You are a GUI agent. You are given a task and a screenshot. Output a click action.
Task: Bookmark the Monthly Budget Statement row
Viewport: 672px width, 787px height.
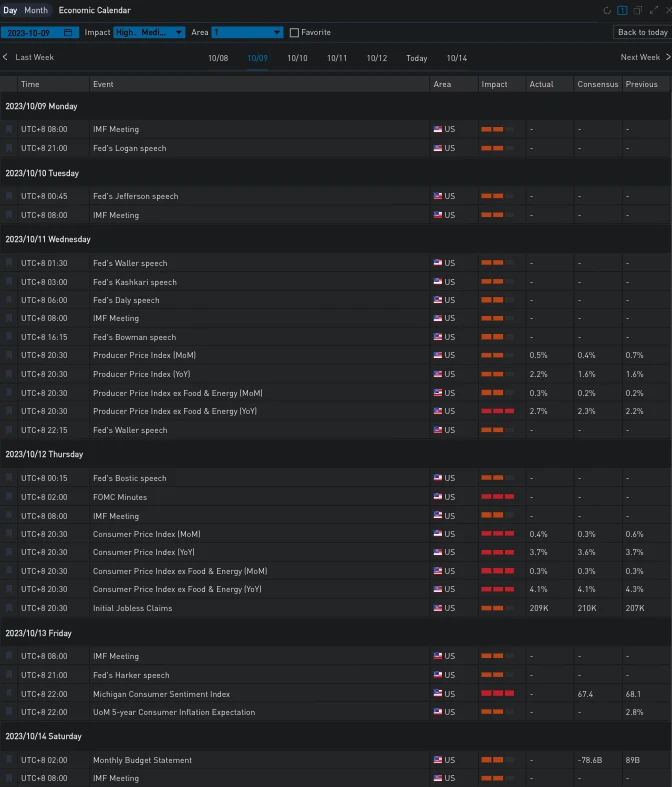(x=9, y=760)
